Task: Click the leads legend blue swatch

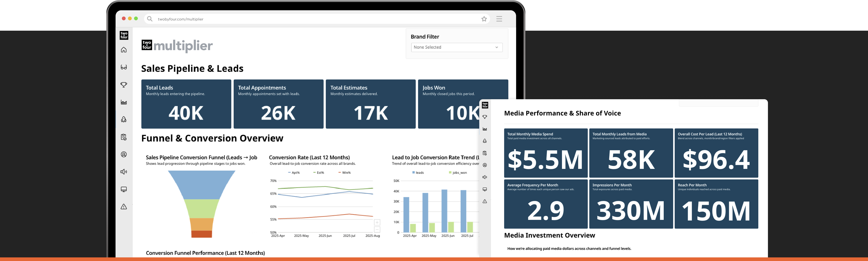Action: pyautogui.click(x=414, y=173)
